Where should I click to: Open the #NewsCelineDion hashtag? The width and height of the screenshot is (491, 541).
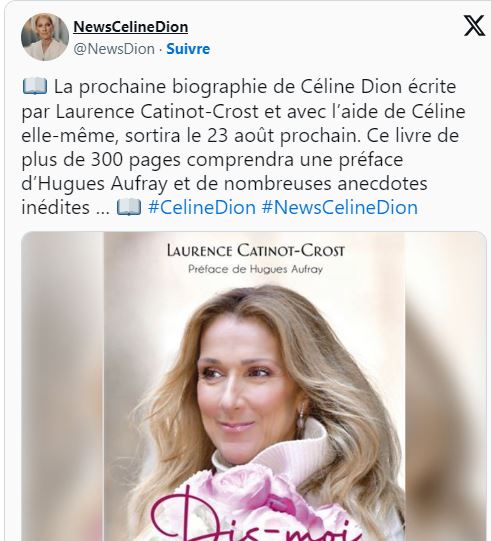point(340,207)
